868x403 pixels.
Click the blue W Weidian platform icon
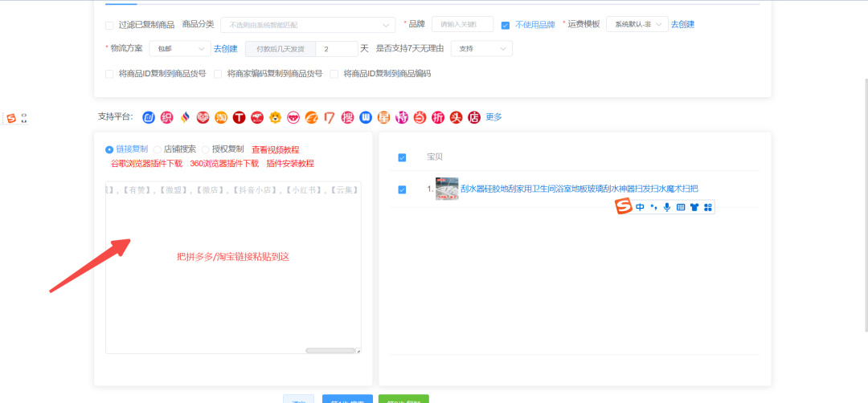pos(366,117)
